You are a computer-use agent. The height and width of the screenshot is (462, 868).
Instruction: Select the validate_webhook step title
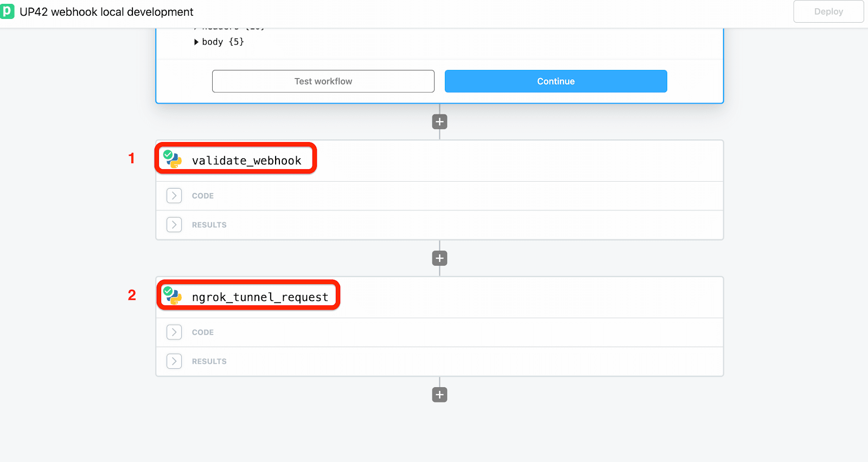point(247,161)
